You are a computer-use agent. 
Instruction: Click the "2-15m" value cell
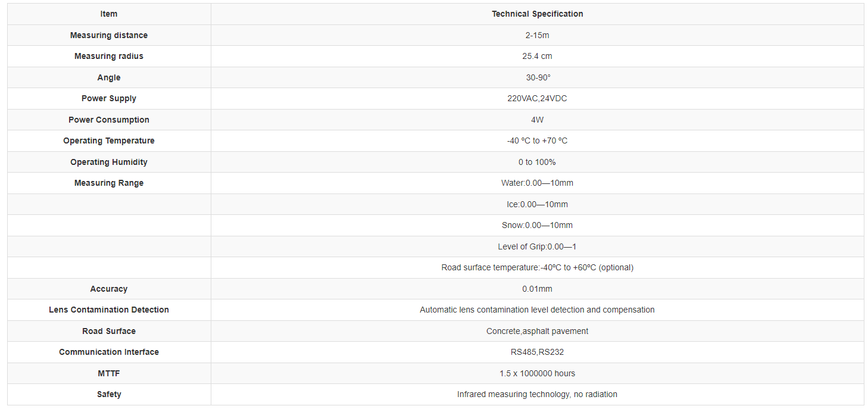coord(537,35)
